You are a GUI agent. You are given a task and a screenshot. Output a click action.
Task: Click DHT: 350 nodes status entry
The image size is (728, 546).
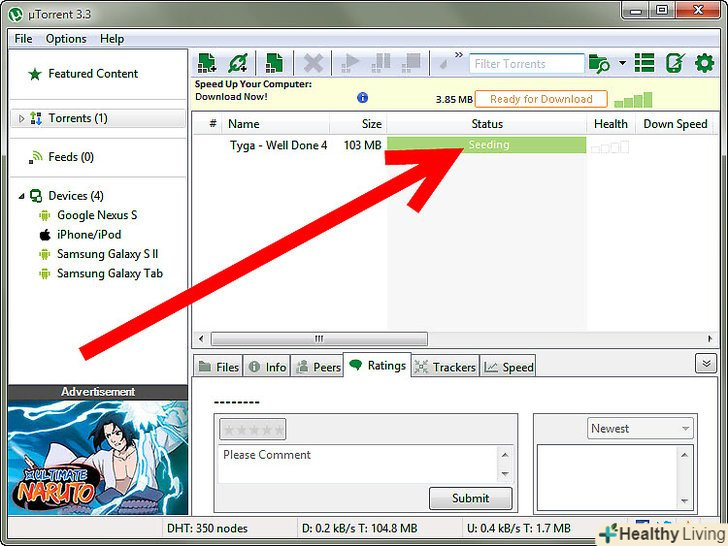pyautogui.click(x=207, y=528)
